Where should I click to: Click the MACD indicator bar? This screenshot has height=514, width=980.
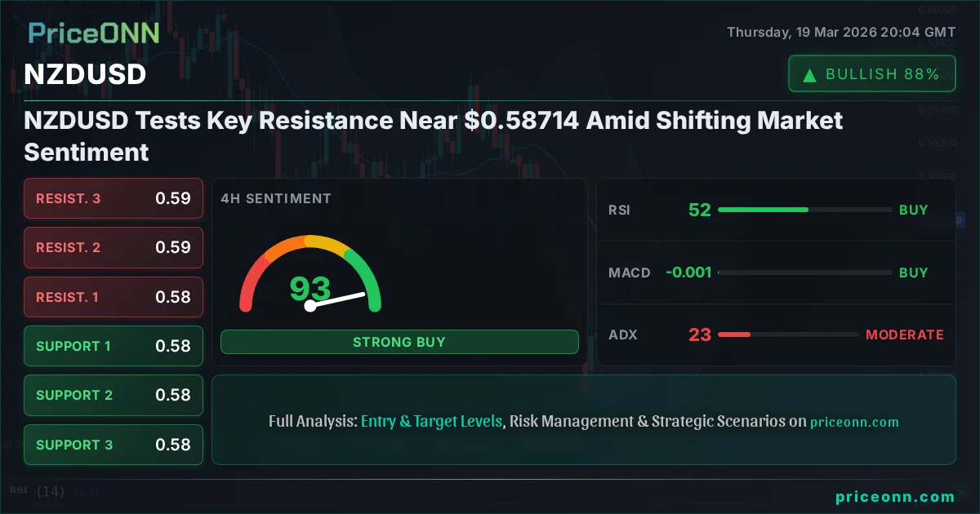click(x=804, y=273)
